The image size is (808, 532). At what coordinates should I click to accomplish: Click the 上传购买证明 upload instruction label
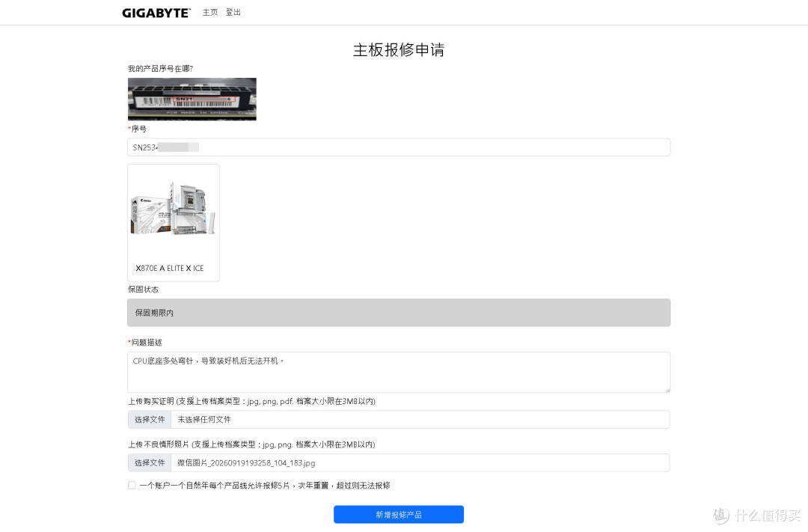coord(251,401)
